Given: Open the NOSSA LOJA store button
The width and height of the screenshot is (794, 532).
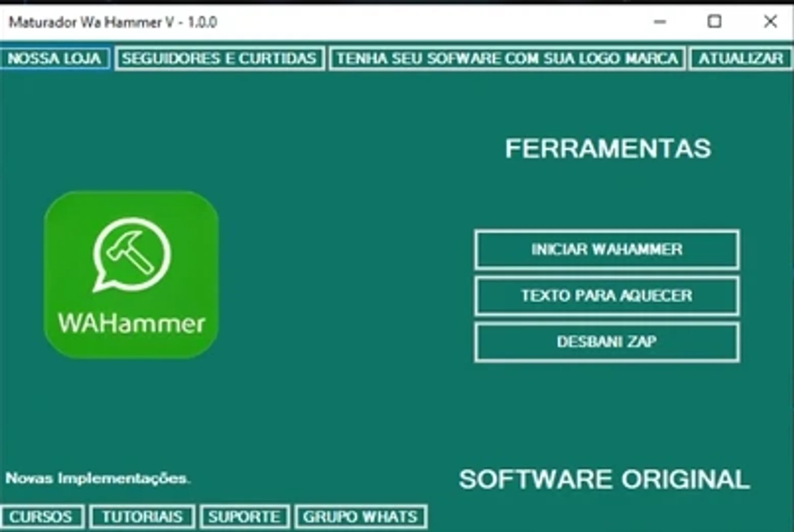Looking at the screenshot, I should [x=54, y=59].
